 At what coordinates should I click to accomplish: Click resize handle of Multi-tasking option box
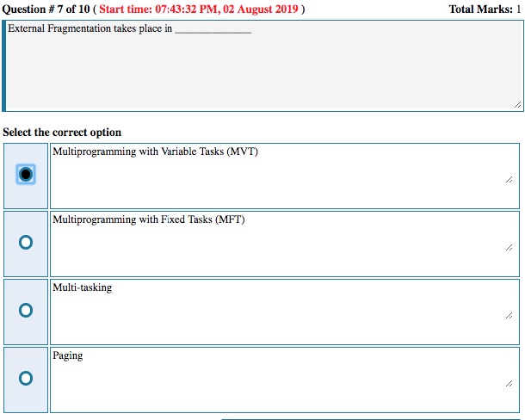tap(510, 316)
